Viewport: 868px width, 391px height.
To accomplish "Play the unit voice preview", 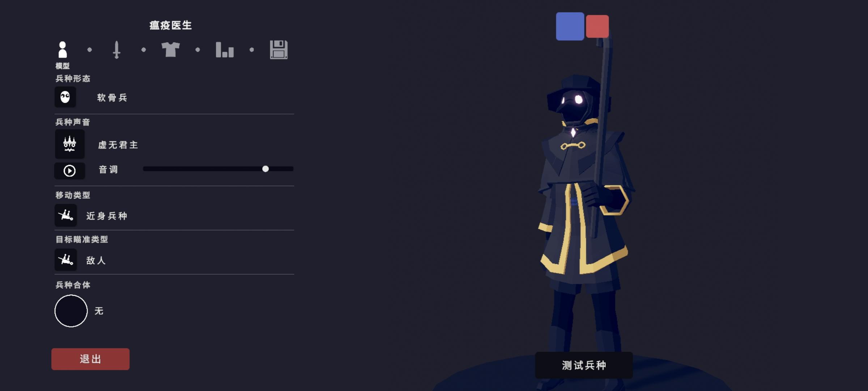I will click(69, 171).
